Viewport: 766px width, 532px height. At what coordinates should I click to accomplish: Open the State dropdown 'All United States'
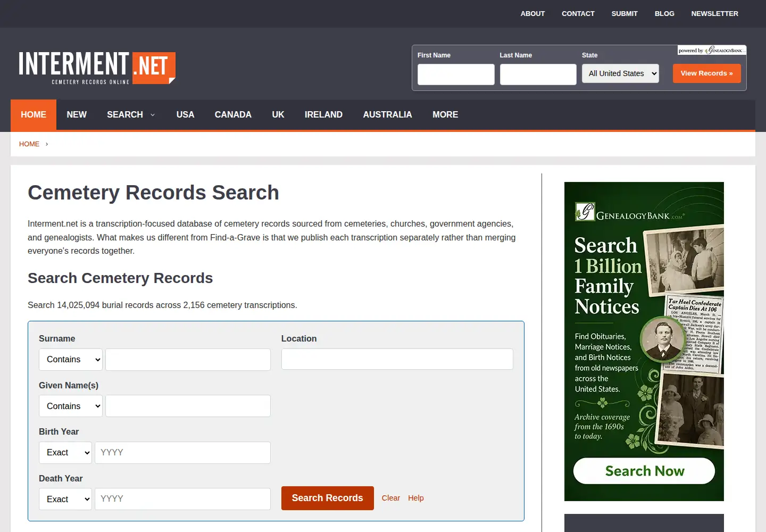(x=620, y=73)
